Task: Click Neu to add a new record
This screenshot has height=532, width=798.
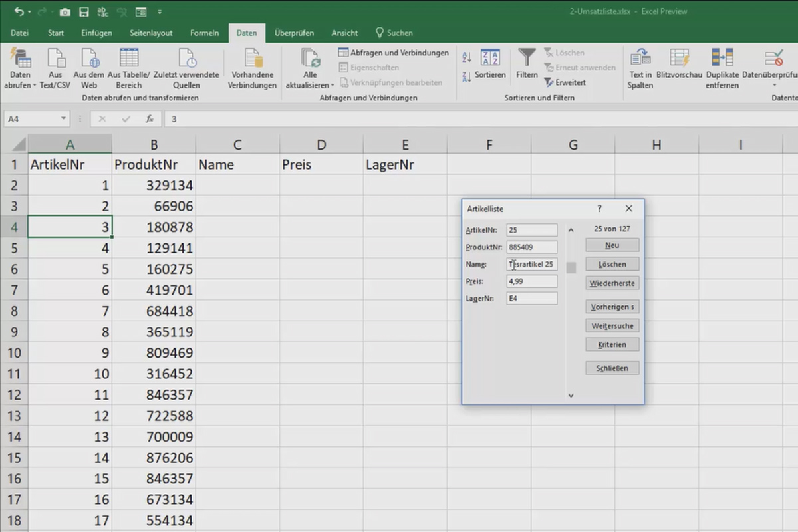Action: click(x=612, y=244)
